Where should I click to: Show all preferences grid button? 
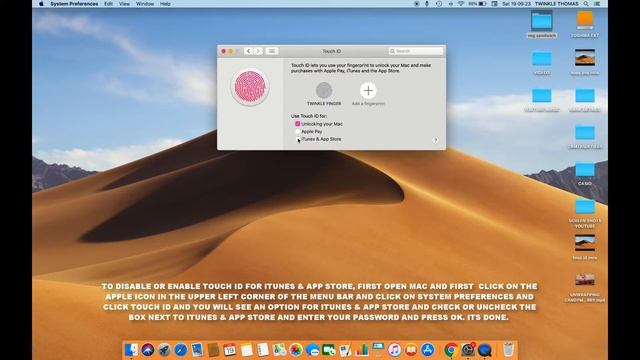coord(272,51)
